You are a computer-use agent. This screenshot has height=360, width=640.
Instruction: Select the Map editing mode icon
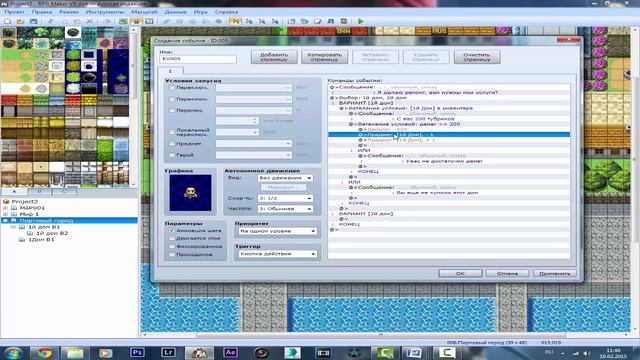click(x=123, y=21)
